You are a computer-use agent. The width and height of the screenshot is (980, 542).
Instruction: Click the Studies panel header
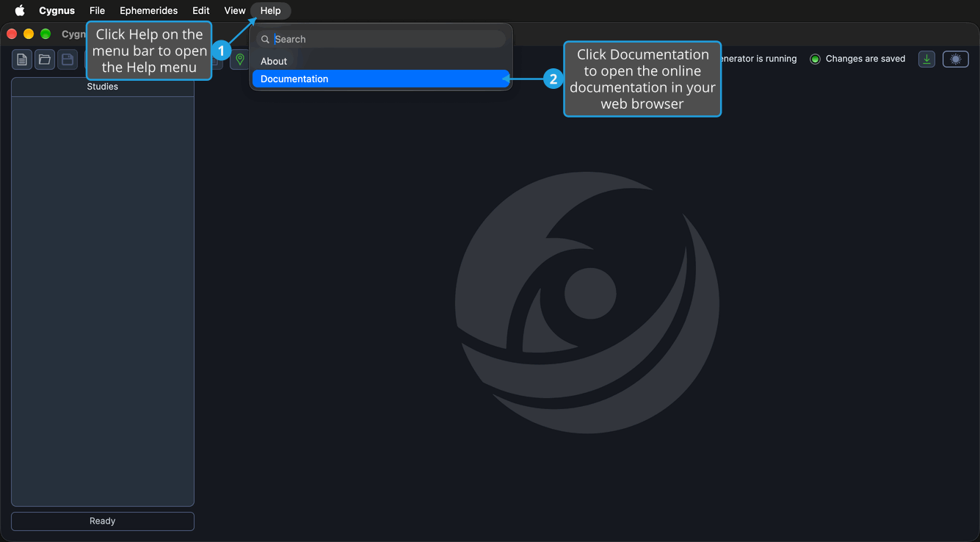point(103,87)
